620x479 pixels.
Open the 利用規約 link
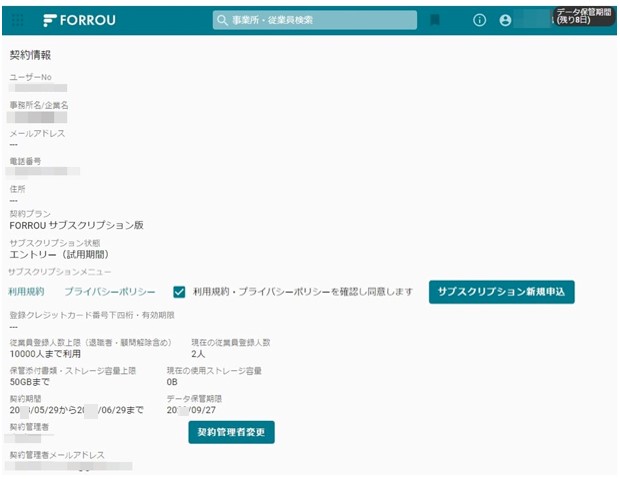coord(26,292)
